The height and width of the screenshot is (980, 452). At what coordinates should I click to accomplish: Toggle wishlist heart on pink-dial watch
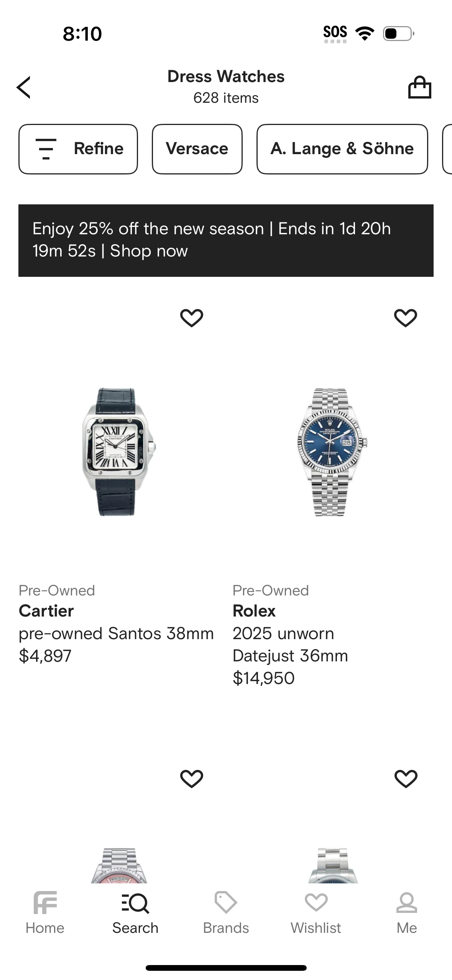191,779
